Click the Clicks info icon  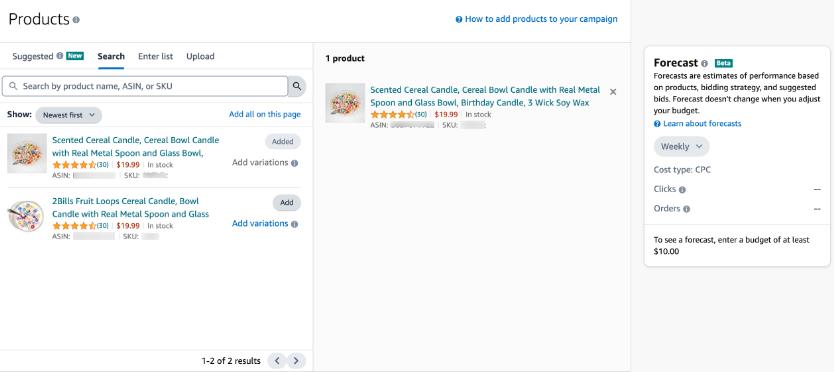(682, 189)
